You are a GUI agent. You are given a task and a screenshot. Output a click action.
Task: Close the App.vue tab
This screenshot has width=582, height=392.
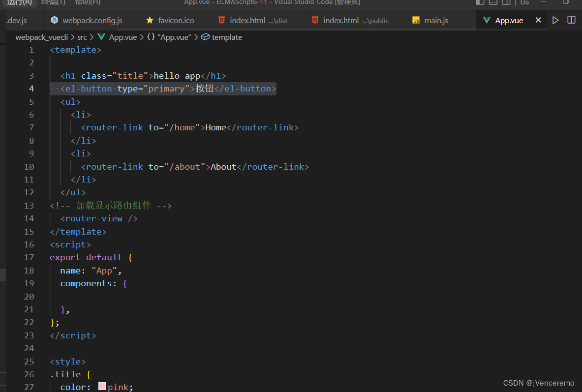(x=538, y=20)
